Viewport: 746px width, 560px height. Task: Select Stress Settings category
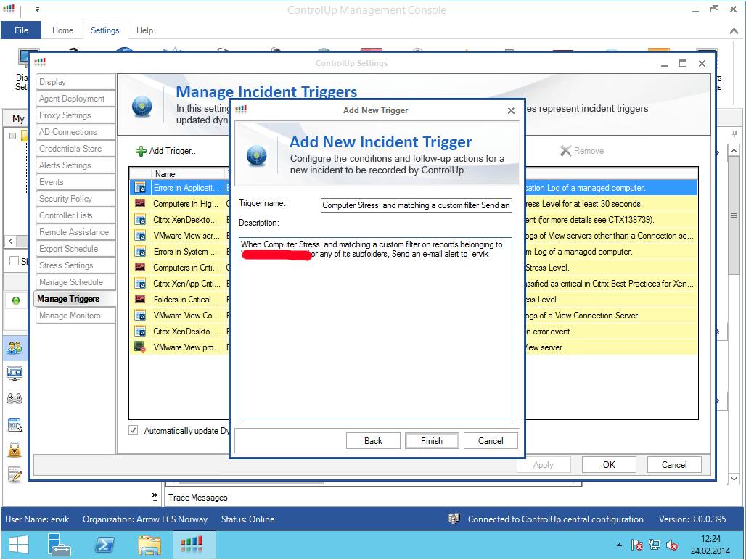[75, 265]
